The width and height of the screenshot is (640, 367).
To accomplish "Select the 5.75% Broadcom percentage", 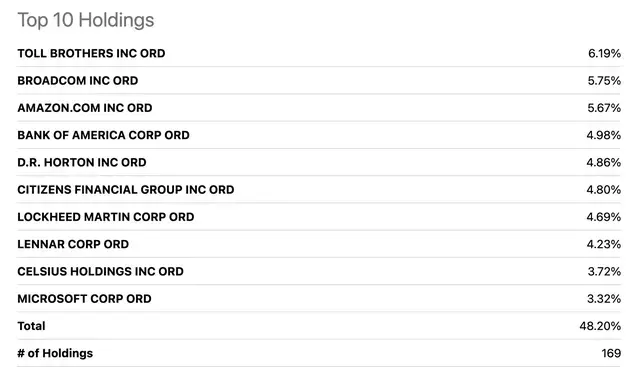I will pos(604,81).
